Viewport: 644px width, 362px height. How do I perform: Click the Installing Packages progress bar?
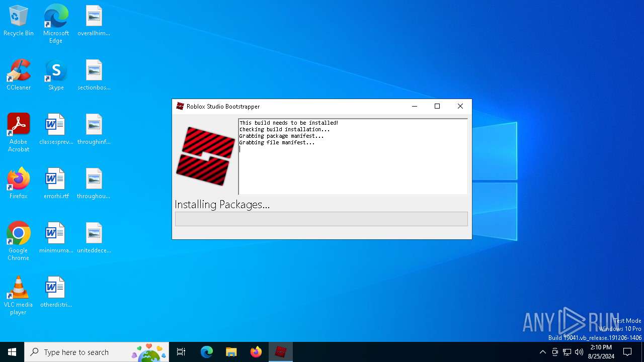click(321, 219)
